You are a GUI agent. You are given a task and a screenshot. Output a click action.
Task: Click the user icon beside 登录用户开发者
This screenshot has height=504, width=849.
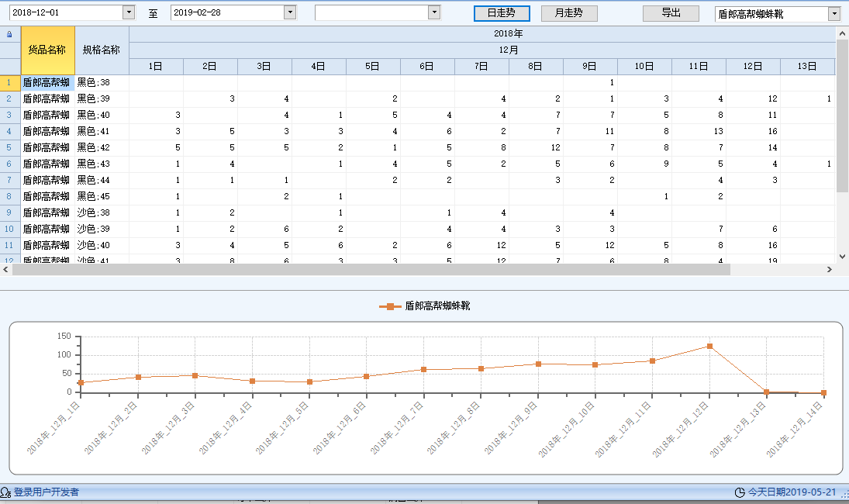pos(8,492)
